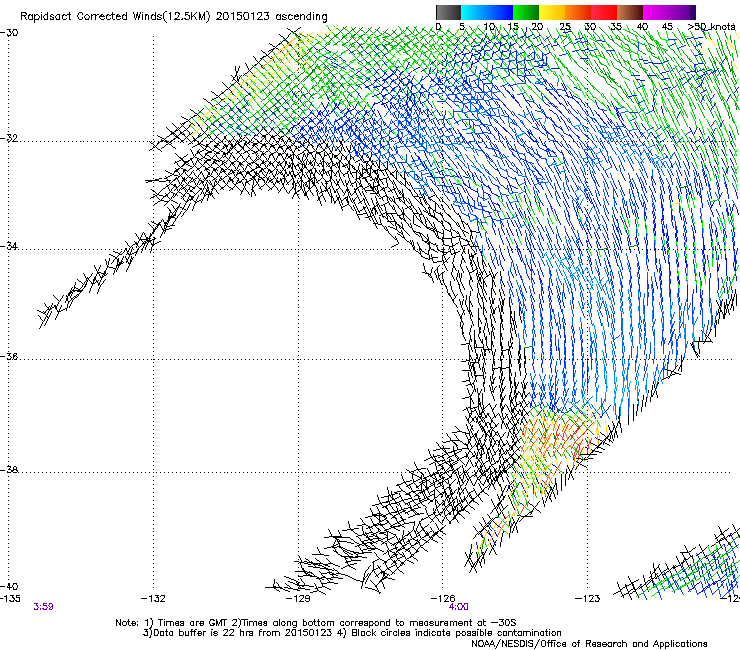Click the title text 'Rapidscat Corrected Winds(12.5KM)'

pyautogui.click(x=115, y=17)
